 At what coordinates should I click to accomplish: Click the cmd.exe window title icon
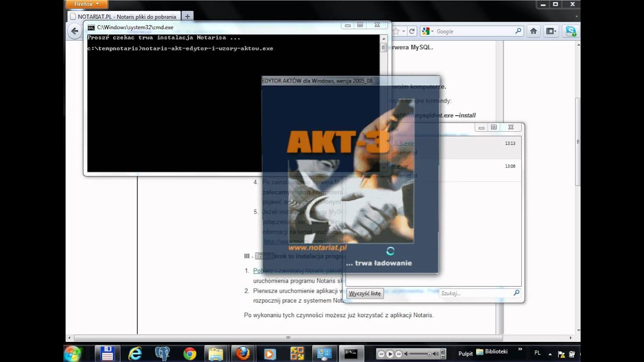(x=91, y=27)
